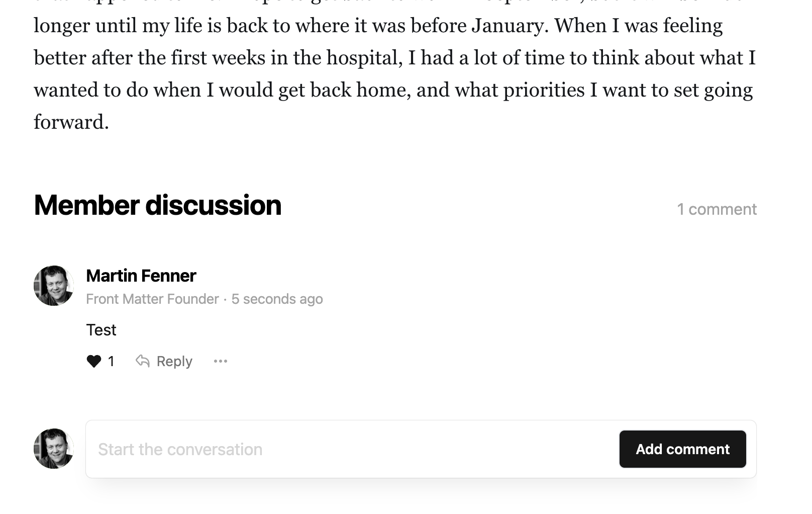Click the word "January" in the article

click(509, 26)
